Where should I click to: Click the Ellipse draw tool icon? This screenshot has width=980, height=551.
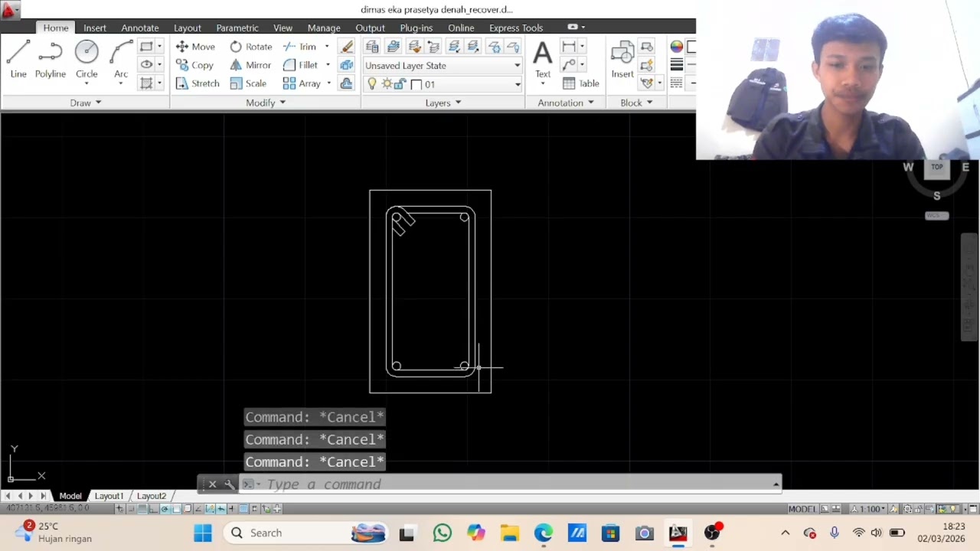(146, 65)
